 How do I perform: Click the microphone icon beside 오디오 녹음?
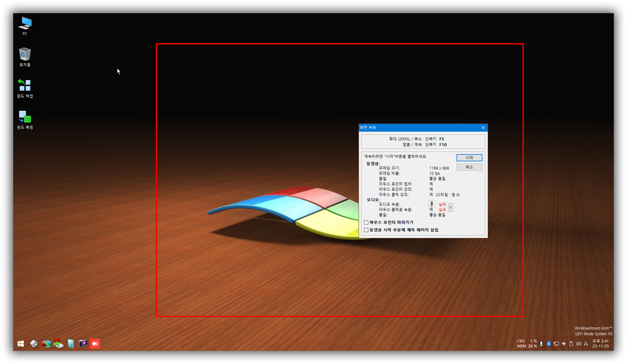point(432,204)
